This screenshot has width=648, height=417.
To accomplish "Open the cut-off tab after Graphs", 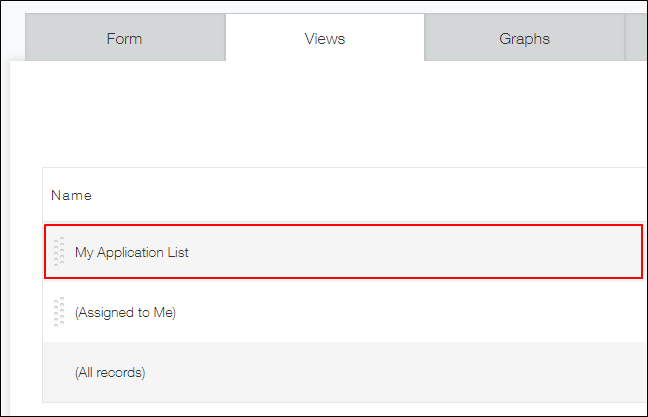I will click(x=637, y=39).
